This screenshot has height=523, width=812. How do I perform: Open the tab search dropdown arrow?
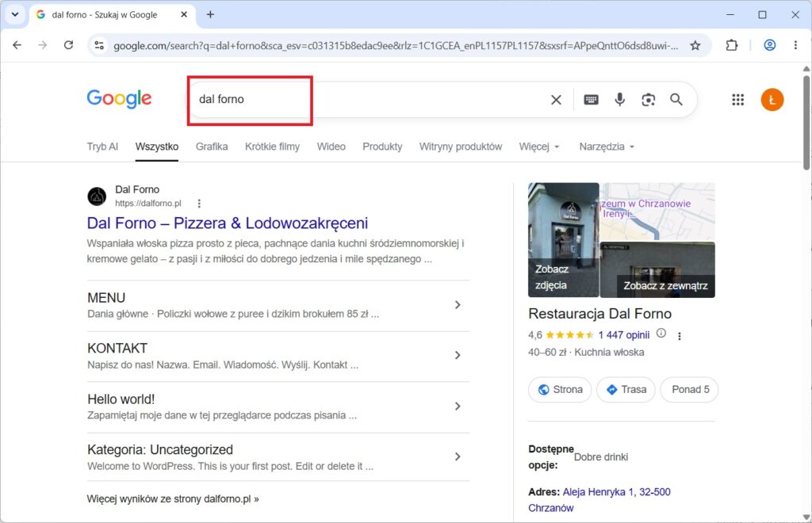tap(15, 14)
